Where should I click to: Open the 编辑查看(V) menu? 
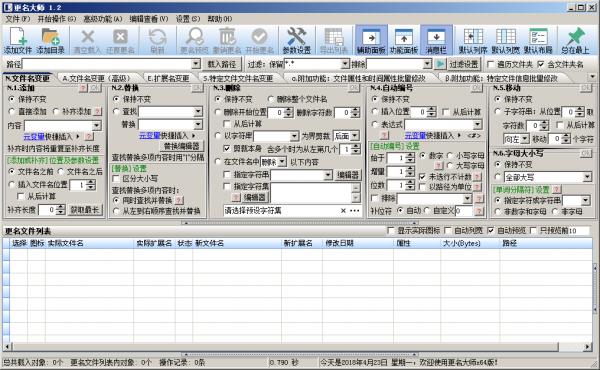[148, 19]
